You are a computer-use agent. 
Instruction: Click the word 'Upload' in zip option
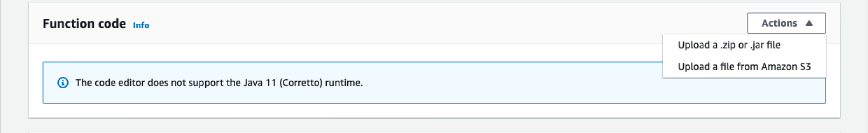(x=694, y=45)
